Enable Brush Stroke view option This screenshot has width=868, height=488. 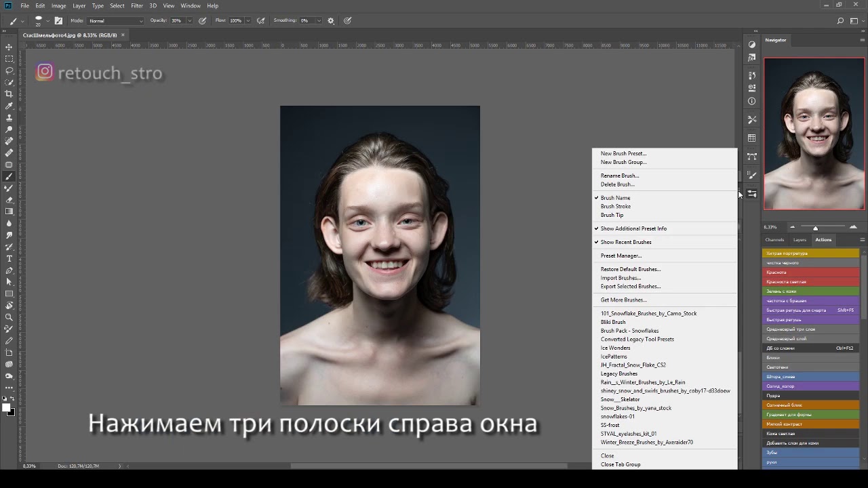click(x=615, y=206)
